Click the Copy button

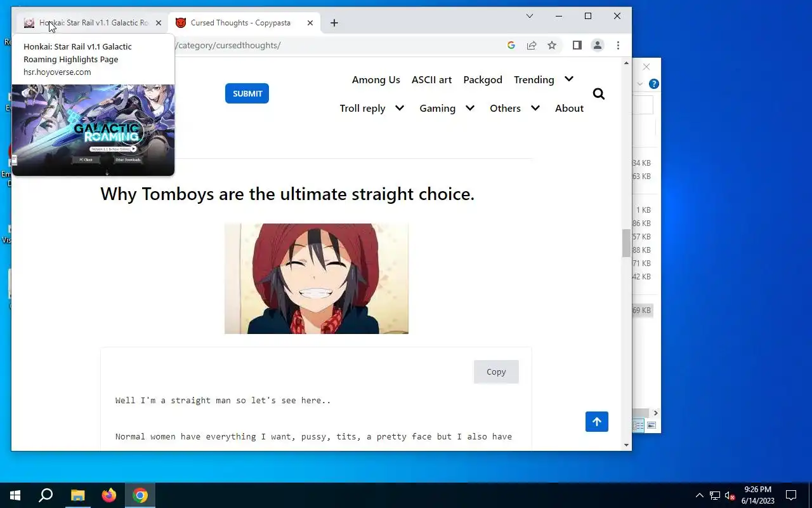pos(496,372)
